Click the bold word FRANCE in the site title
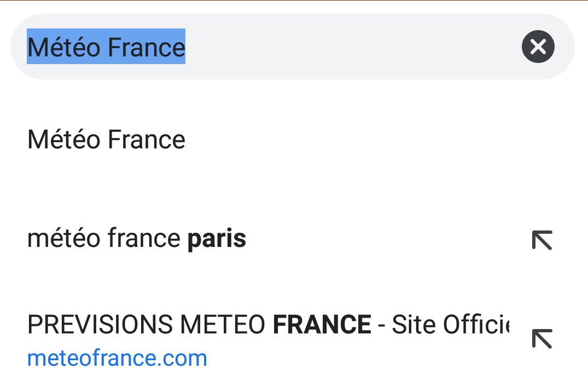 click(322, 324)
